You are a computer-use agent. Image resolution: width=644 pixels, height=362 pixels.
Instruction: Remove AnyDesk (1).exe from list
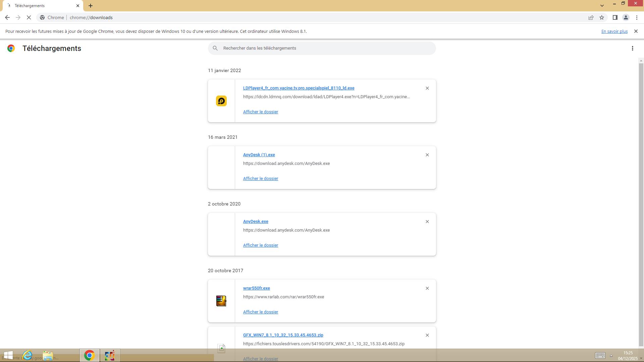427,155
